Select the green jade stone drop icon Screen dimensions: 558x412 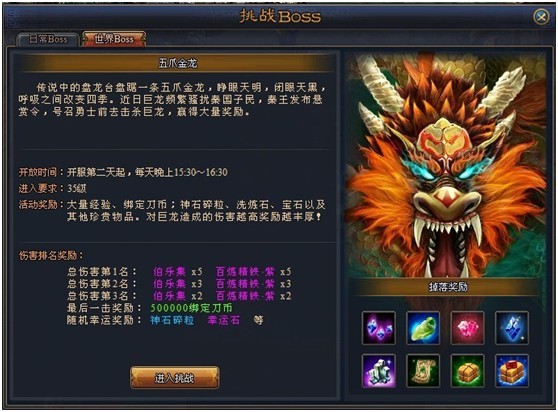click(x=423, y=328)
